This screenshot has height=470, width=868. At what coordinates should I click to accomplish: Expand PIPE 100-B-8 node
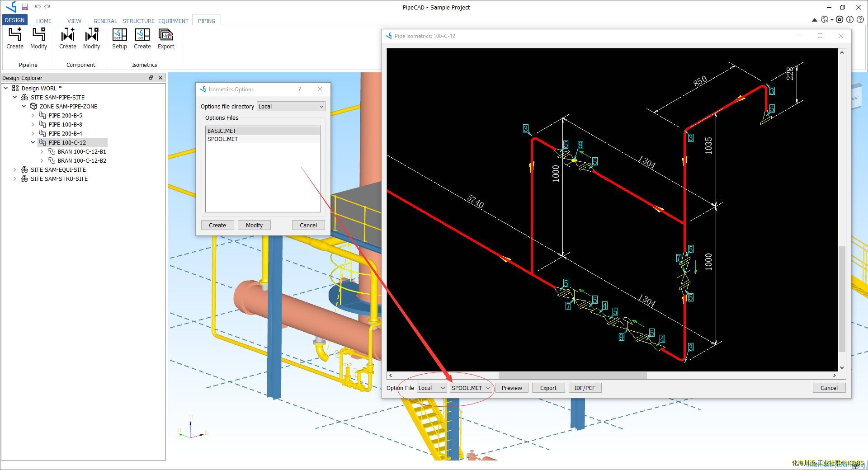point(33,124)
